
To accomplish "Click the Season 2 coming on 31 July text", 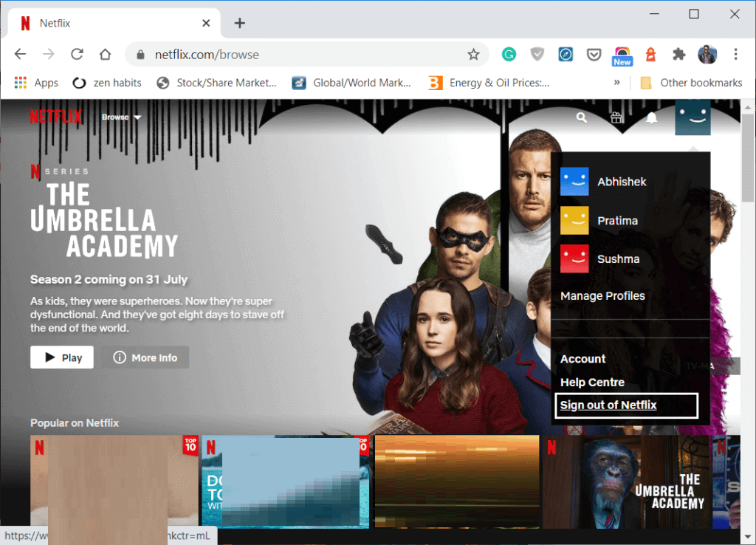I will coord(109,280).
